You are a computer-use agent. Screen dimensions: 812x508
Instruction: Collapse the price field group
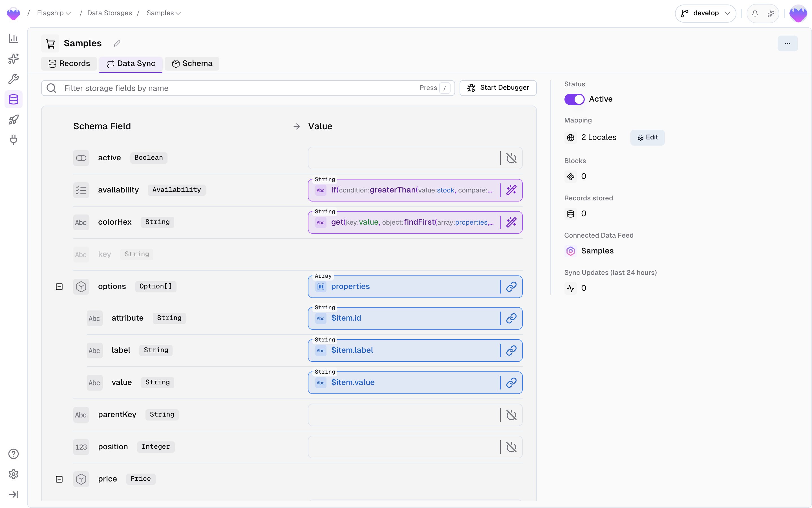[59, 479]
